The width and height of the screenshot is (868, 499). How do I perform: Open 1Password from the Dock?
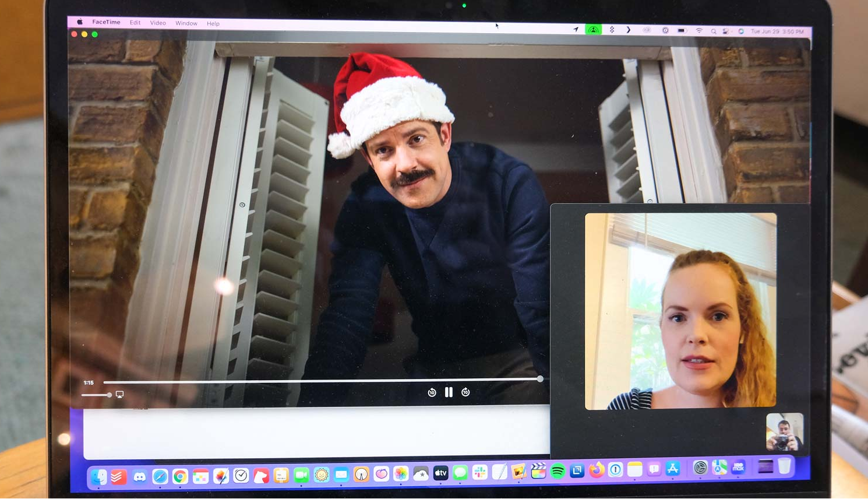pos(615,470)
